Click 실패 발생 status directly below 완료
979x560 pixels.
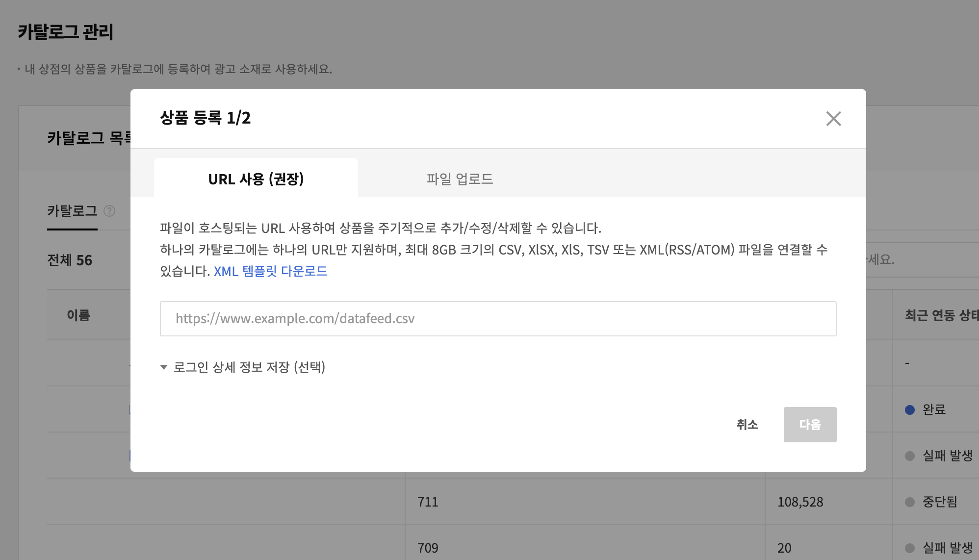click(947, 456)
